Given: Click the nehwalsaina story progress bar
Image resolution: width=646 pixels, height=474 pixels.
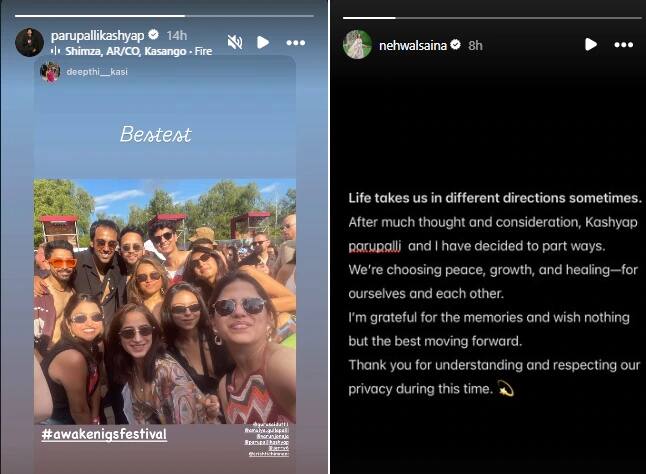Looking at the screenshot, I should pos(492,18).
